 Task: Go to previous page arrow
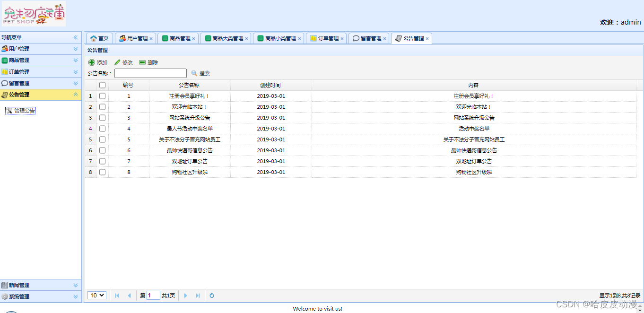coord(130,296)
